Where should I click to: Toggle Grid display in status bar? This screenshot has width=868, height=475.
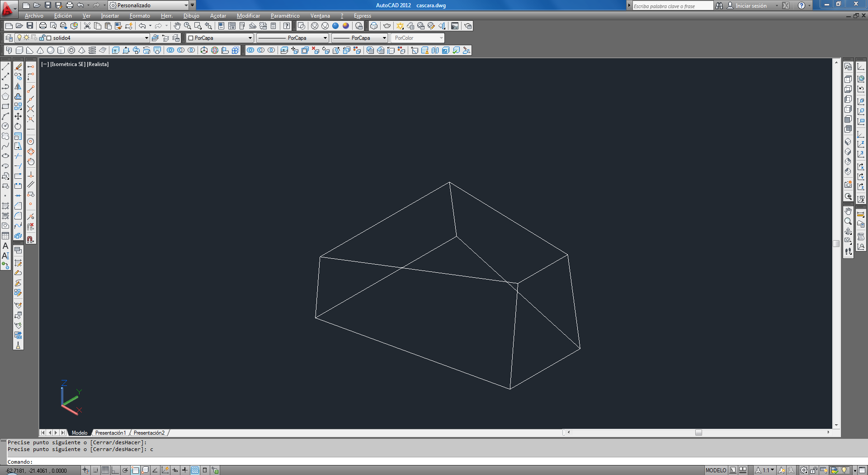105,470
